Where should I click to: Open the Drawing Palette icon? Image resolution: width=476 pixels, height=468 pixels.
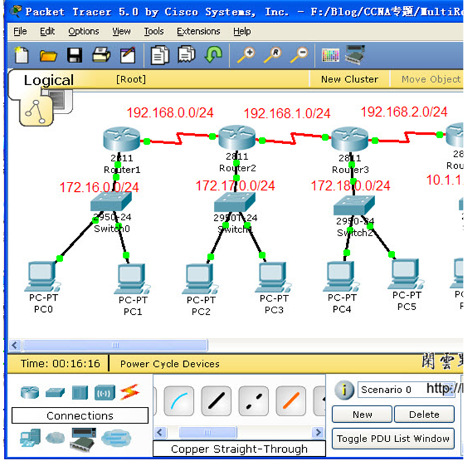point(331,55)
